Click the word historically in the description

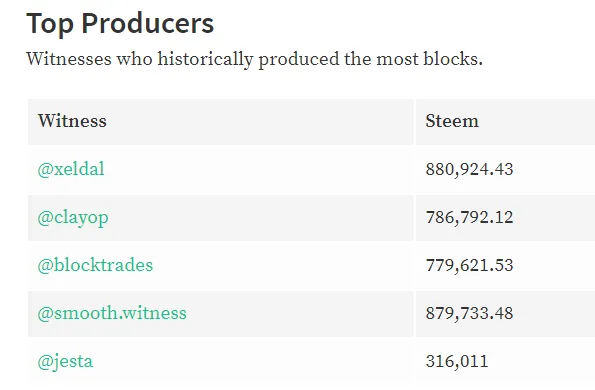(205, 60)
